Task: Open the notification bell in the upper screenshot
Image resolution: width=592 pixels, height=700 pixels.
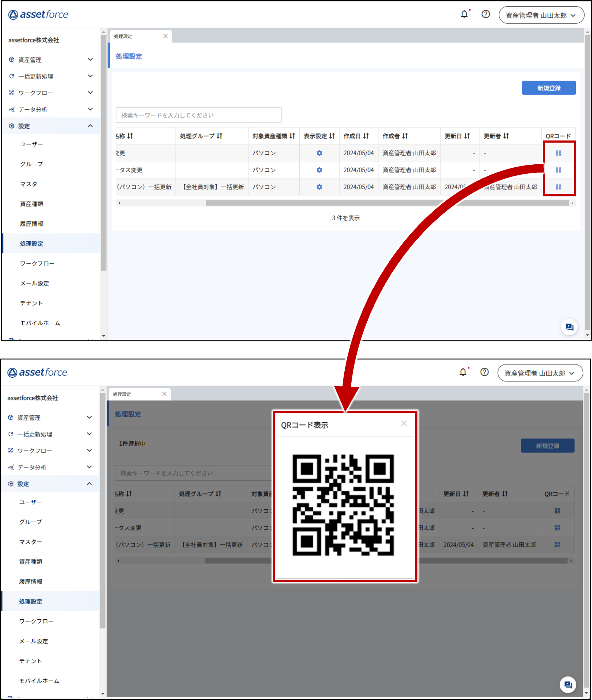Action: [464, 15]
